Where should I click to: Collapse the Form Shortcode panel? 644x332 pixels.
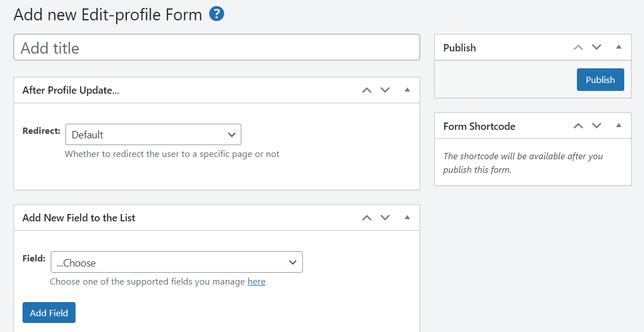(619, 125)
